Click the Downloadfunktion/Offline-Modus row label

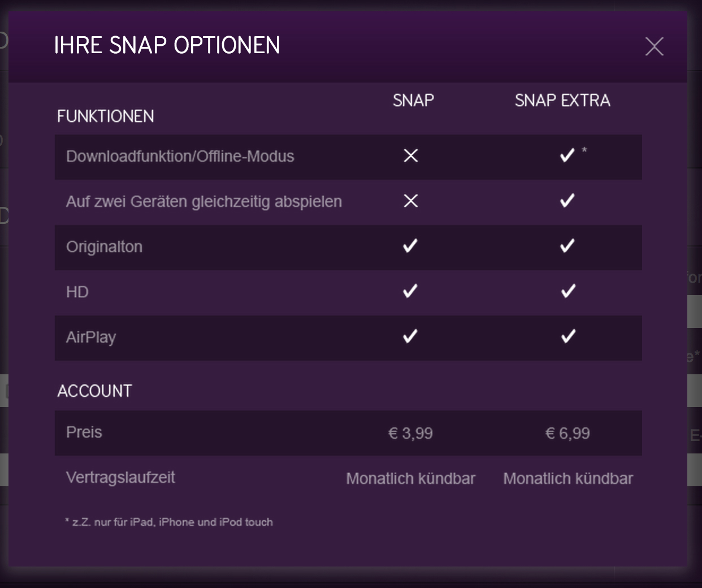(x=180, y=156)
